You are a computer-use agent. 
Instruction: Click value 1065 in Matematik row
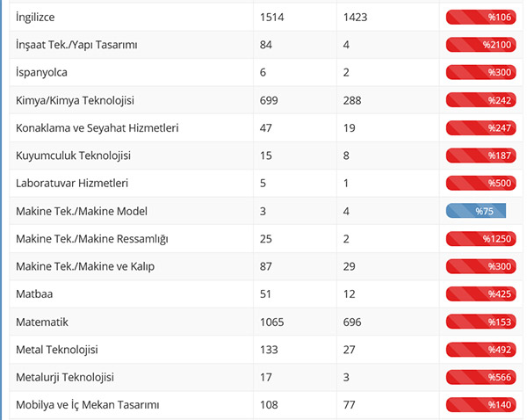272,322
